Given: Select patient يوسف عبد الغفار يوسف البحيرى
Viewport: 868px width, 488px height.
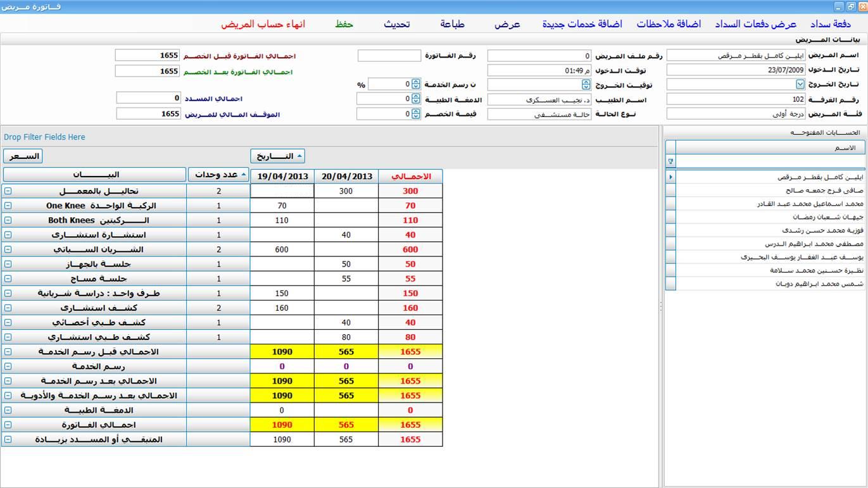Looking at the screenshot, I should (770, 257).
